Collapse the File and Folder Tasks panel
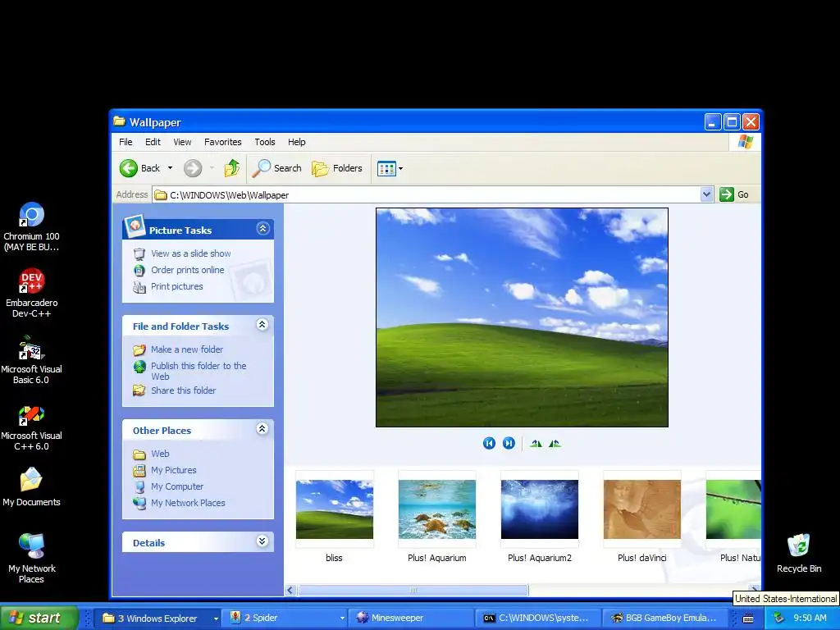 pos(262,325)
